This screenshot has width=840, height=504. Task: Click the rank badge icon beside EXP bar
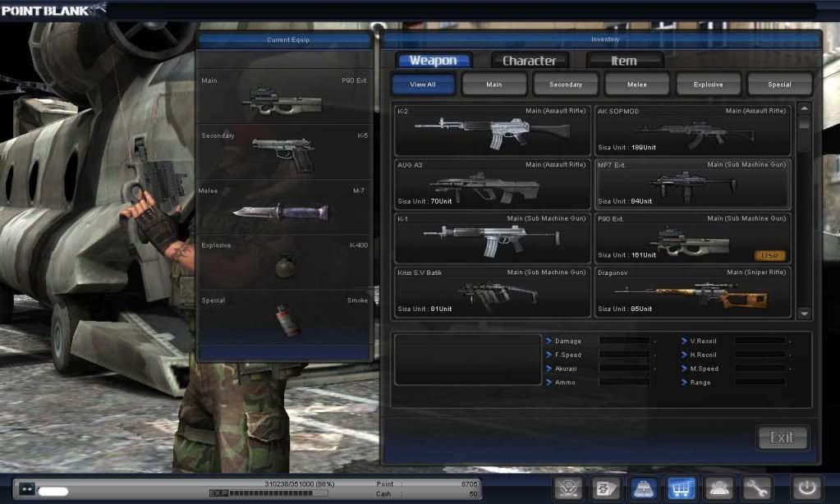(x=27, y=489)
